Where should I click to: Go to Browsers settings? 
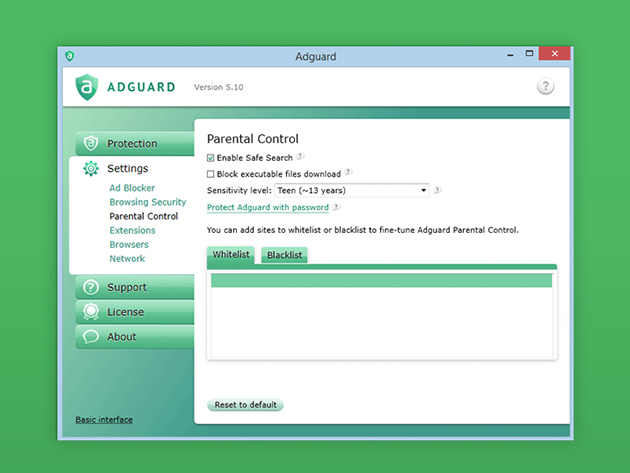pos(129,244)
